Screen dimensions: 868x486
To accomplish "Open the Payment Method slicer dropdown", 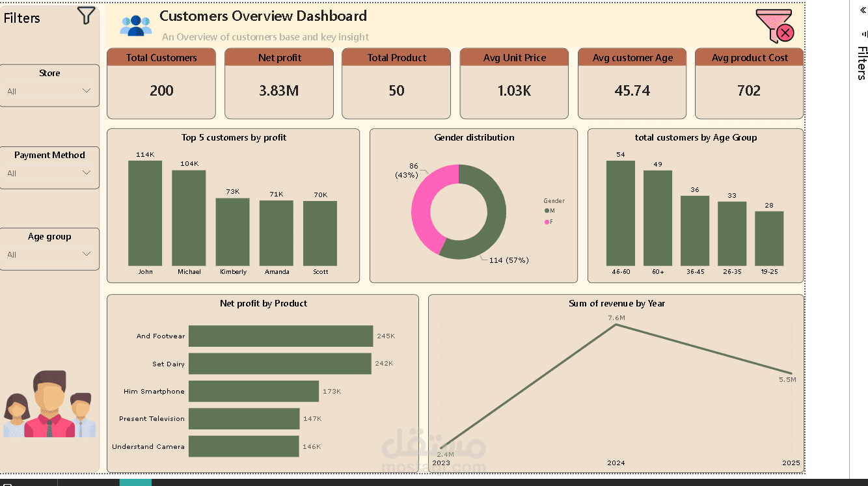I will [49, 173].
